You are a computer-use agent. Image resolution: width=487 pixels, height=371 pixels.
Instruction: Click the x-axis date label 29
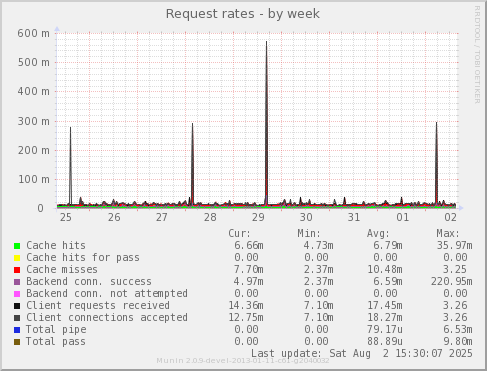point(258,217)
